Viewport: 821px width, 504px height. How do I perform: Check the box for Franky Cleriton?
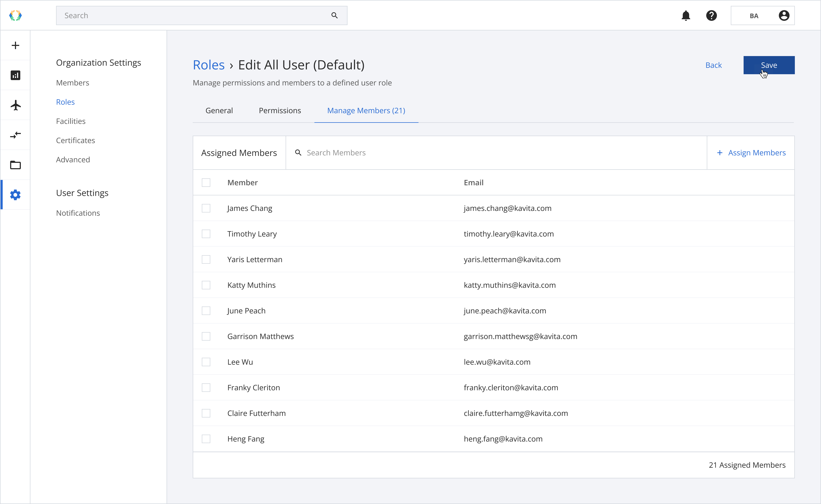tap(206, 388)
